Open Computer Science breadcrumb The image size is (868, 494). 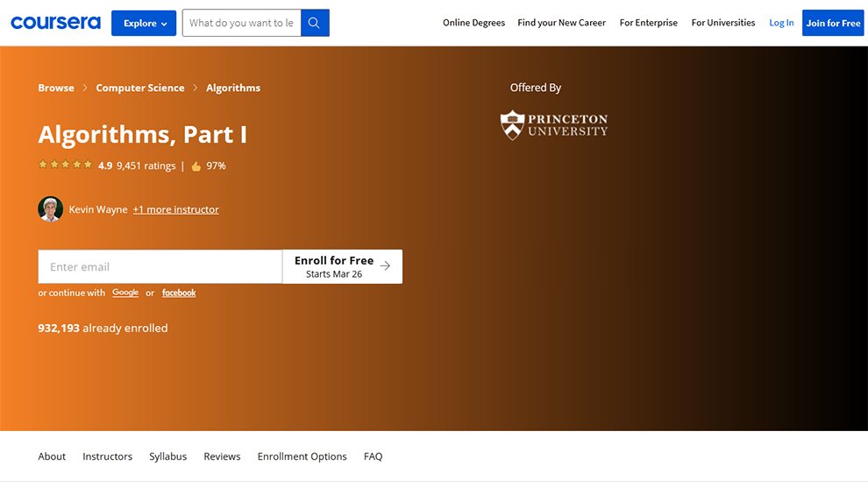pyautogui.click(x=140, y=88)
